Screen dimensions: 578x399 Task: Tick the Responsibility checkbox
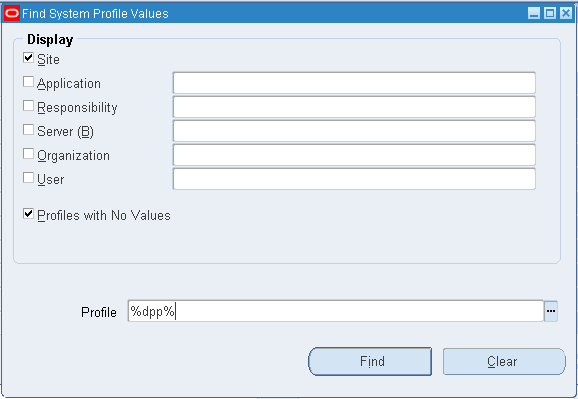(28, 105)
